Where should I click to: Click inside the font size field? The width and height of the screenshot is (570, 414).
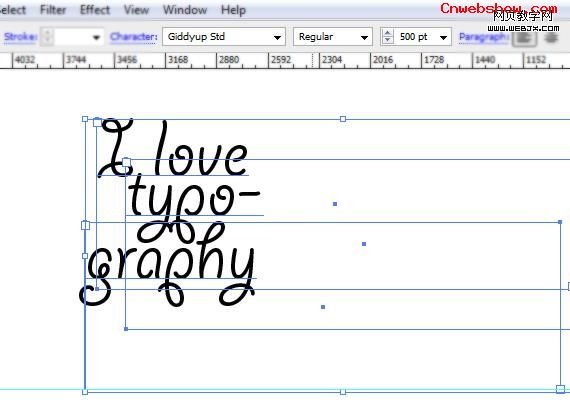[x=414, y=37]
